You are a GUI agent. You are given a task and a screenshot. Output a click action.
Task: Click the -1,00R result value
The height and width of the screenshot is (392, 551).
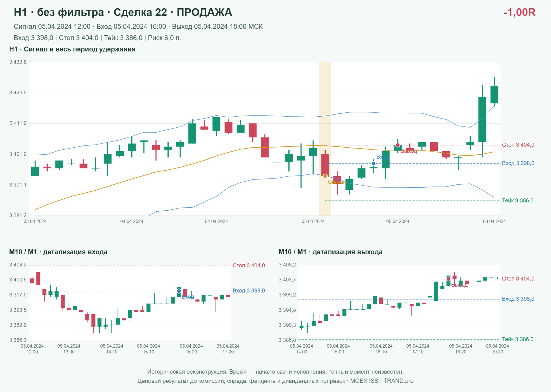pos(519,12)
